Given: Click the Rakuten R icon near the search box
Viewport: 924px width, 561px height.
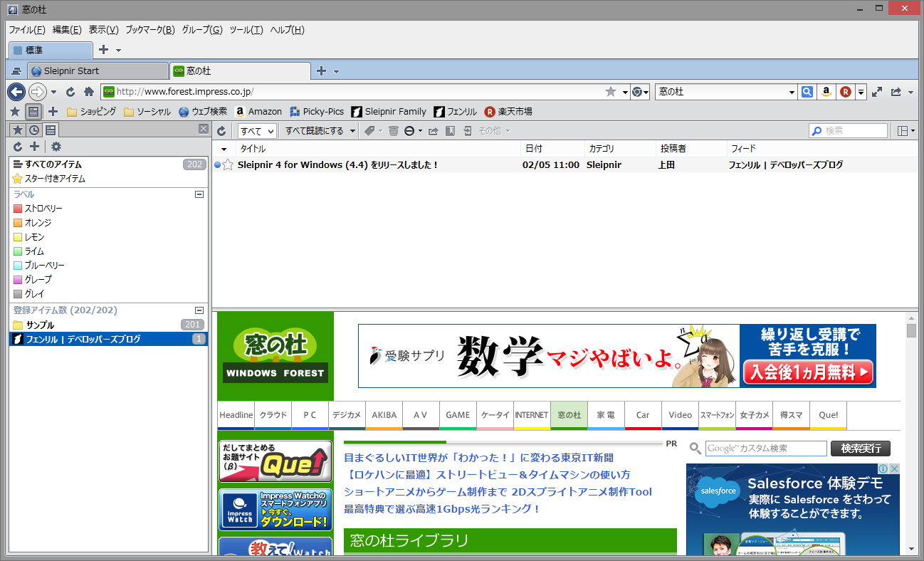Looking at the screenshot, I should pos(845,91).
